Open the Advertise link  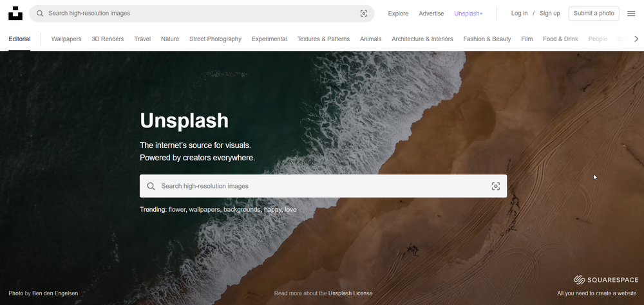click(x=431, y=14)
